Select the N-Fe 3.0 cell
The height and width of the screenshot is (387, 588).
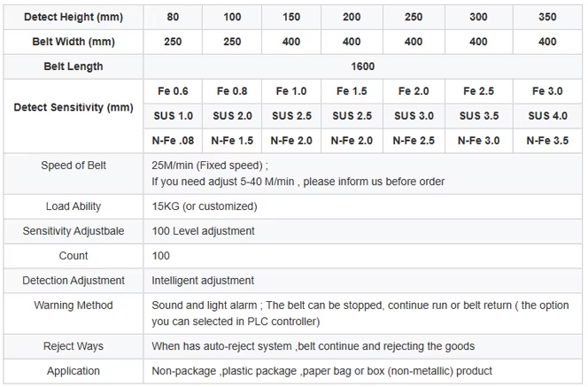tap(478, 141)
